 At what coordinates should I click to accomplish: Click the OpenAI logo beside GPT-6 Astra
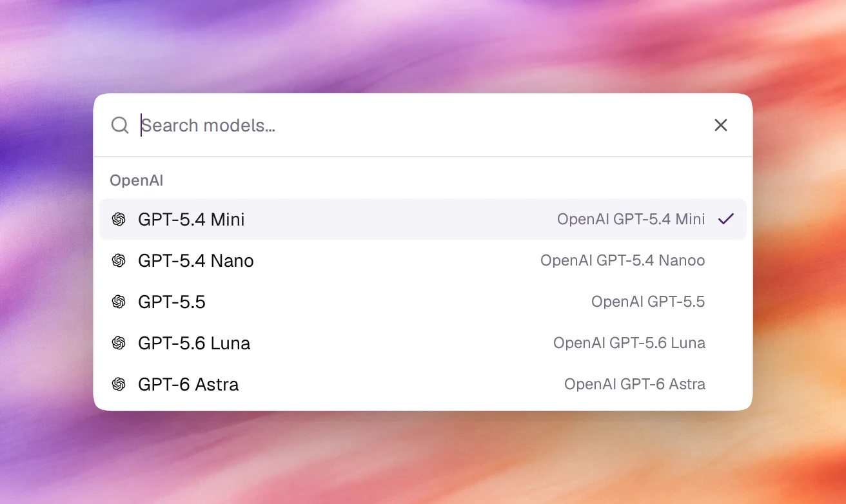(x=119, y=385)
